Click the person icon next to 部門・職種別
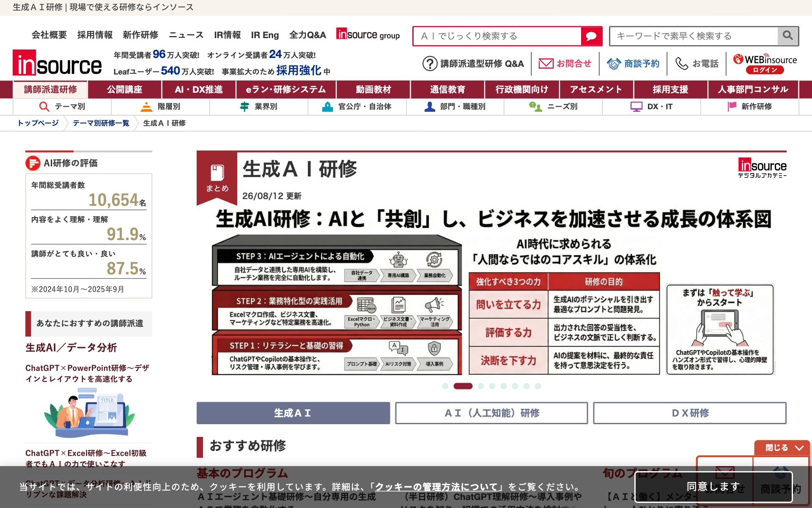Image resolution: width=812 pixels, height=508 pixels. 430,106
